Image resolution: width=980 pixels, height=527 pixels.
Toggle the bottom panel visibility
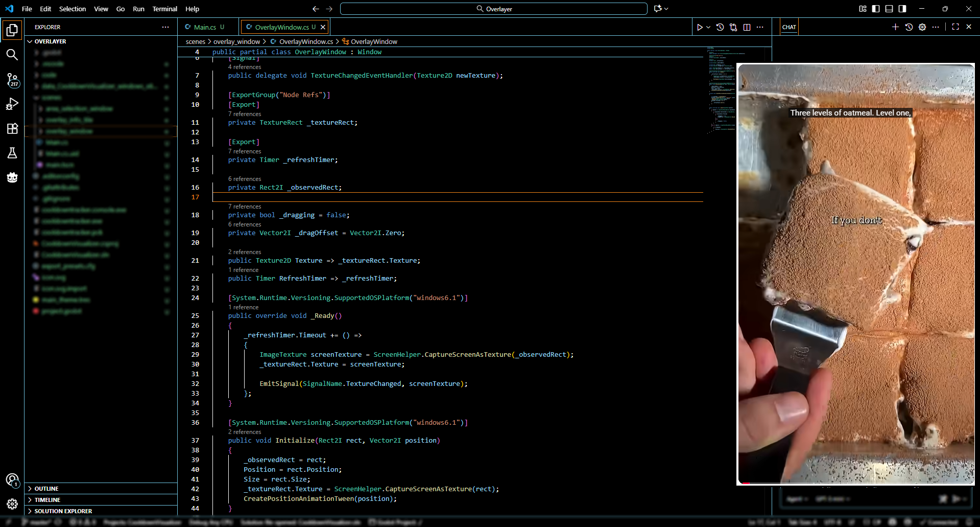[889, 9]
